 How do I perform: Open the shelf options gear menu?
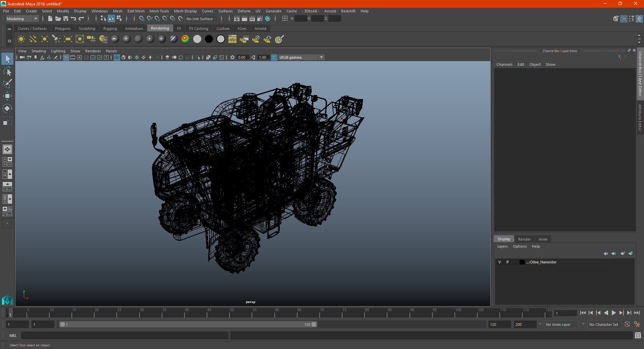[x=9, y=41]
